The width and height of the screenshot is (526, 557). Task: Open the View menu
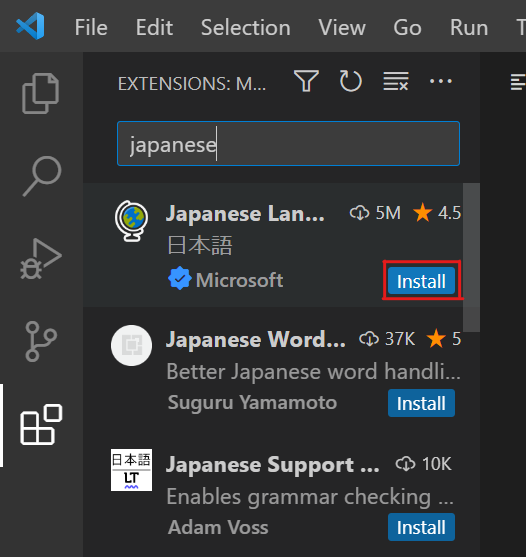[342, 27]
